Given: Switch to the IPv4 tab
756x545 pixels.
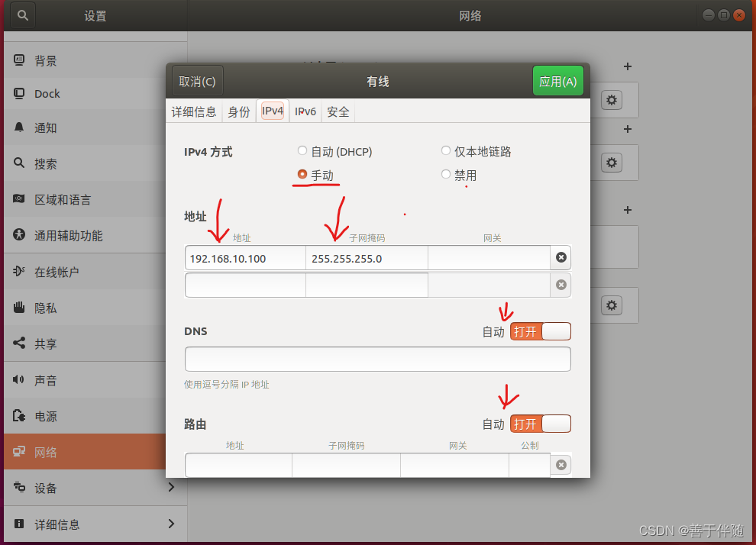Looking at the screenshot, I should tap(273, 111).
